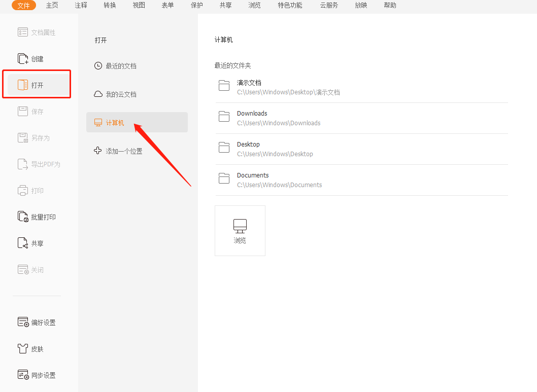Click the 皮肤 skin shirt icon
The image size is (537, 392).
[x=23, y=349]
